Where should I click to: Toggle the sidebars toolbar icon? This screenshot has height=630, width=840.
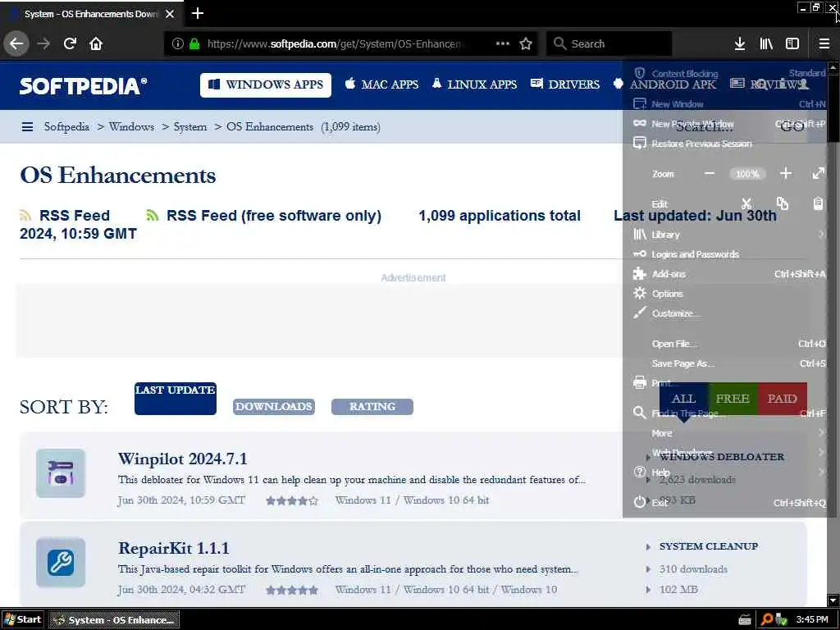pyautogui.click(x=792, y=43)
